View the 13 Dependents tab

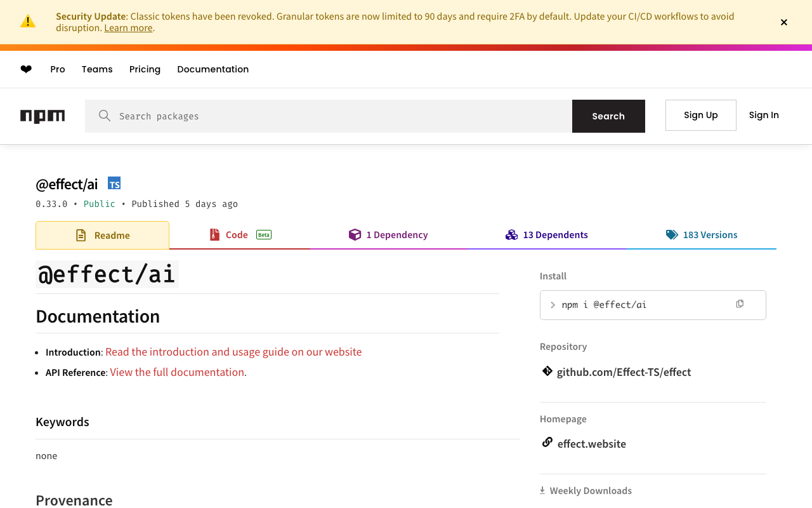point(547,235)
